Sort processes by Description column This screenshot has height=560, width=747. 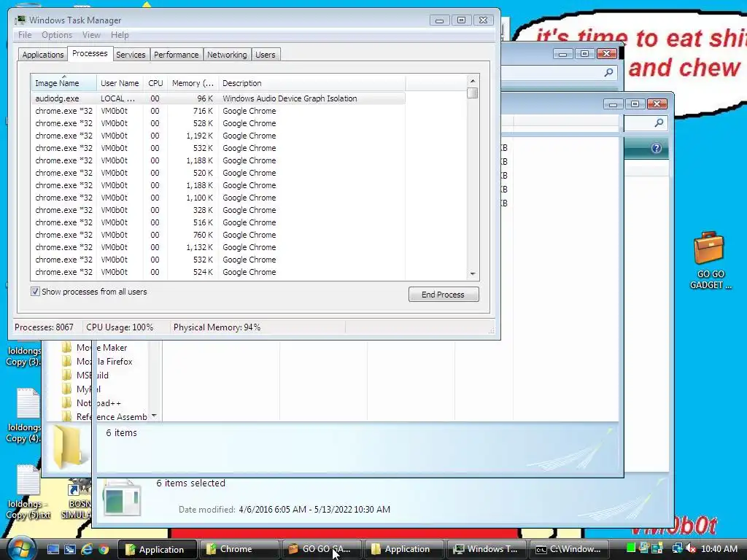click(311, 83)
